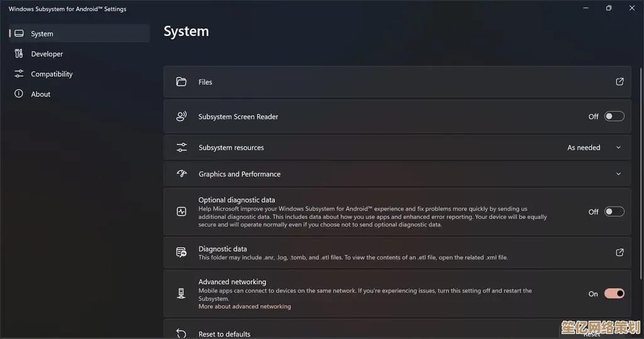The image size is (644, 339).
Task: Go to the About page
Action: coord(40,94)
